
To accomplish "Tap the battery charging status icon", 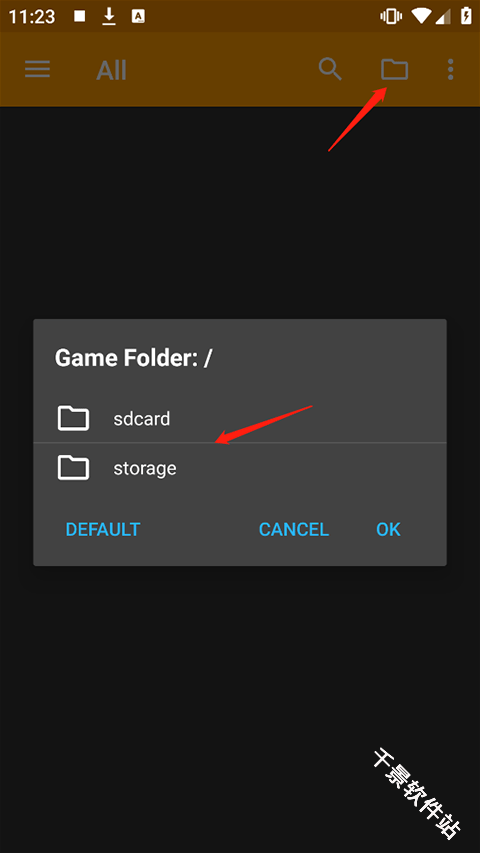I will [x=466, y=16].
